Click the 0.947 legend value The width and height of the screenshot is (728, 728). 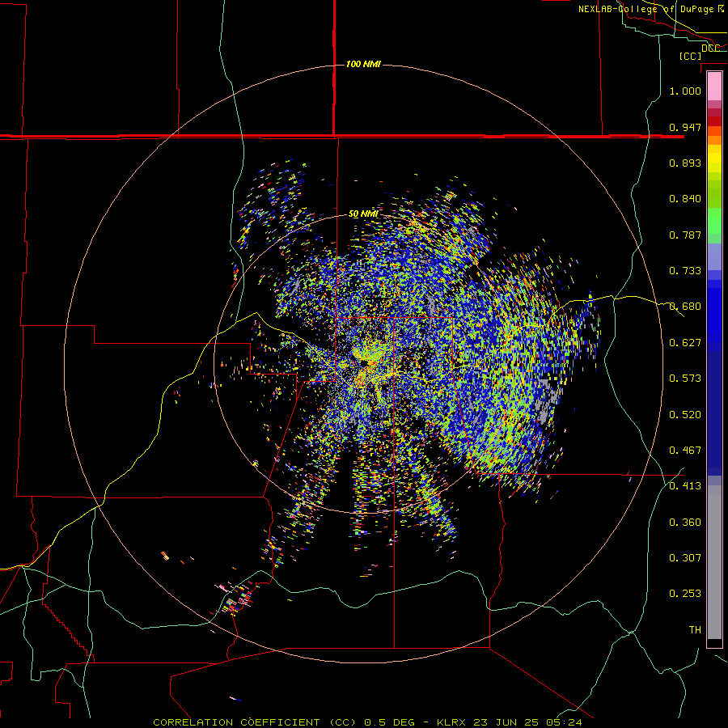(685, 127)
